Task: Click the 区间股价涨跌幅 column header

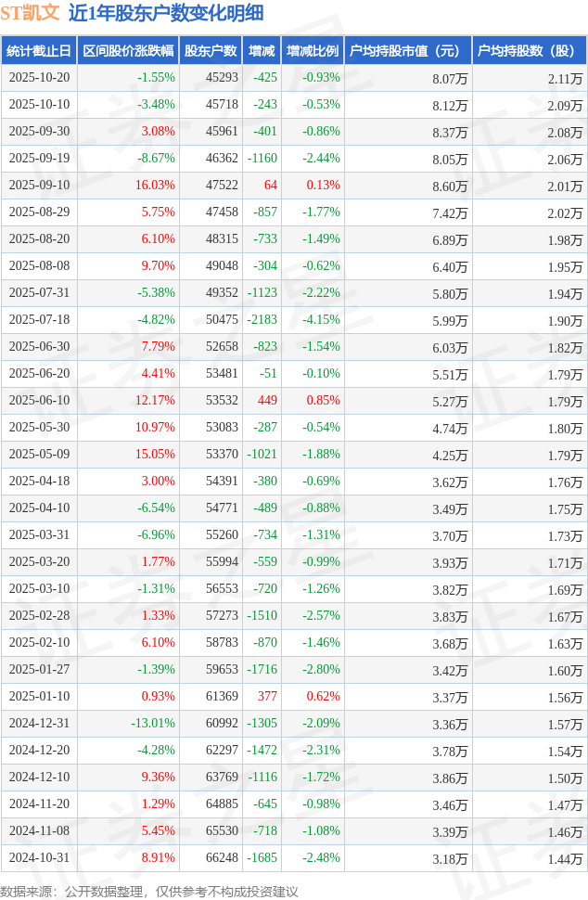Action: point(128,51)
